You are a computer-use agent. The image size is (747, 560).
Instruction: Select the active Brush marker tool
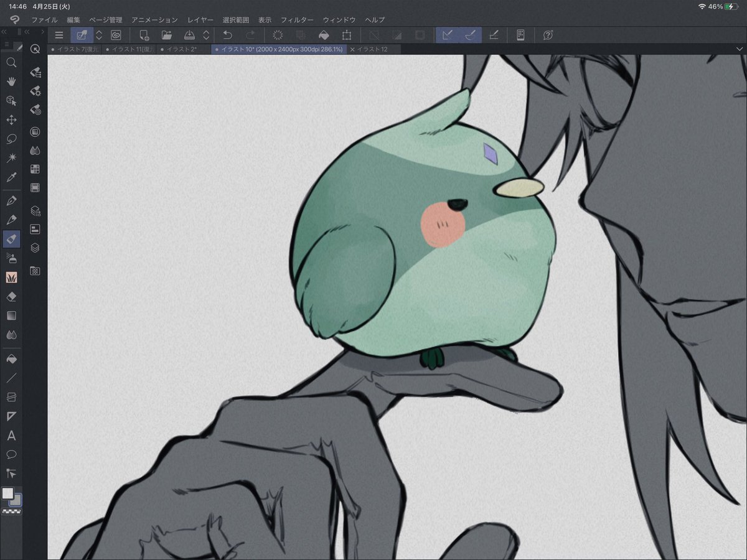click(x=11, y=239)
